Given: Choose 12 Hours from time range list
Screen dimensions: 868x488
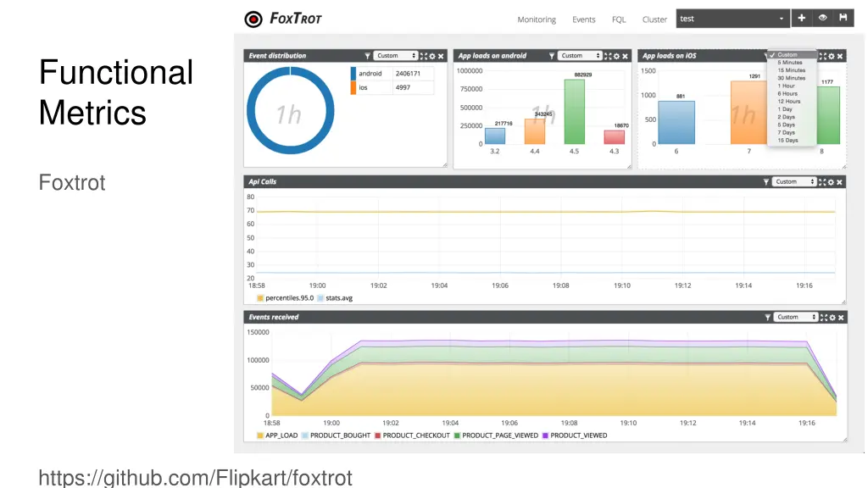Looking at the screenshot, I should (793, 102).
